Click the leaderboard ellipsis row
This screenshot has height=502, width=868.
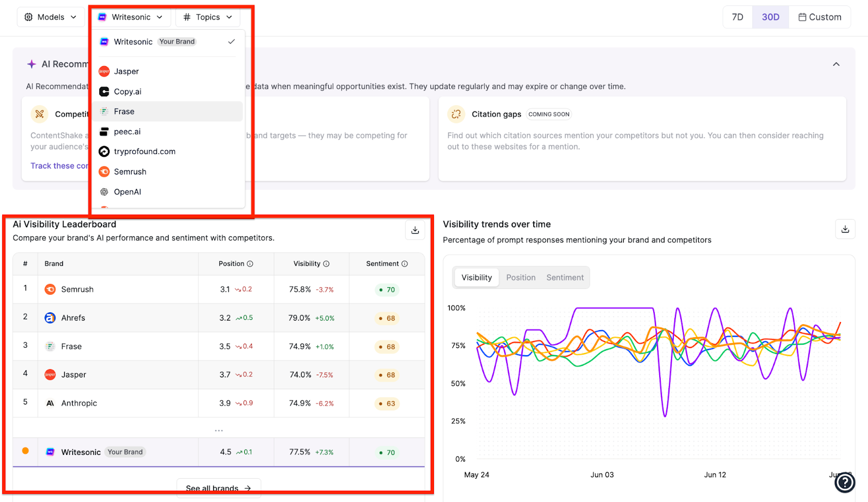pyautogui.click(x=219, y=430)
